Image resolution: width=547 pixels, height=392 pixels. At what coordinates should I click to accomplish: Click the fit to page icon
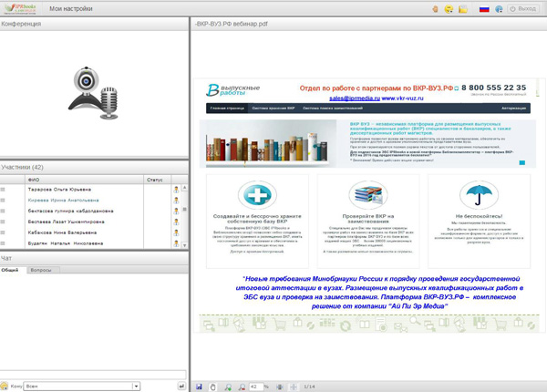pyautogui.click(x=294, y=387)
